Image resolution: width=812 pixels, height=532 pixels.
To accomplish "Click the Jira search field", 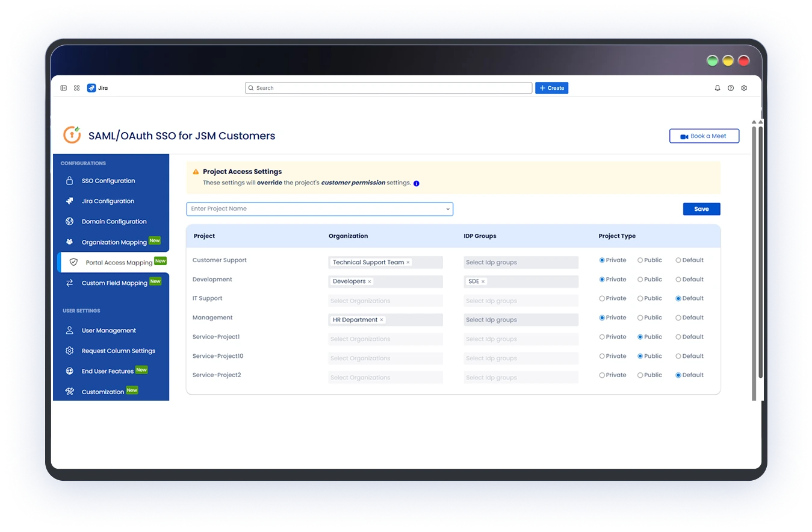I will (389, 88).
